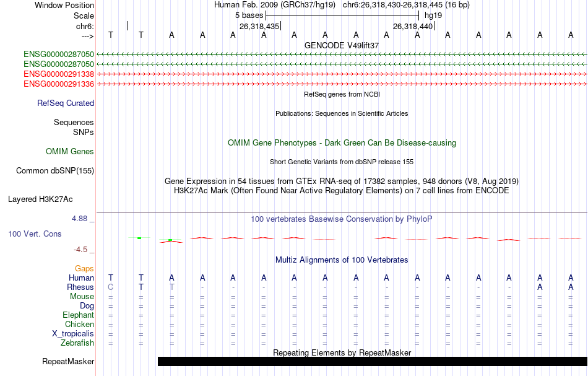The height and width of the screenshot is (376, 588).
Task: Click the 4.88 PhyloP upper scale value
Action: [x=79, y=219]
